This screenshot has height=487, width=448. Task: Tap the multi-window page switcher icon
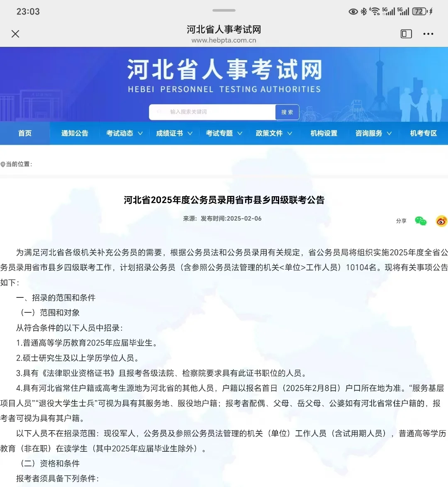click(x=405, y=34)
